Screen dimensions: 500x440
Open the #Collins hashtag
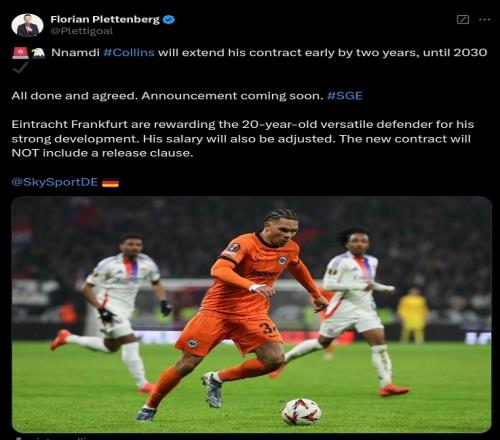tap(129, 53)
